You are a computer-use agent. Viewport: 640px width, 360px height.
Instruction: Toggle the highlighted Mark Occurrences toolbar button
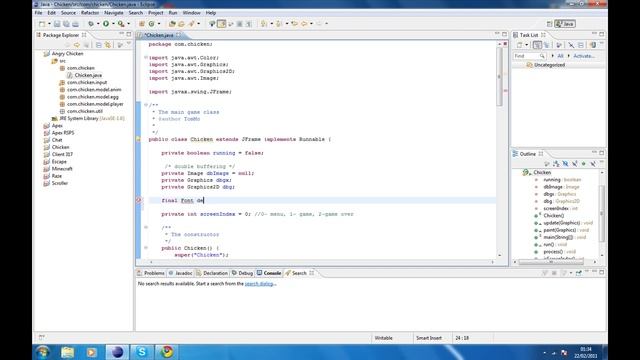[x=222, y=24]
